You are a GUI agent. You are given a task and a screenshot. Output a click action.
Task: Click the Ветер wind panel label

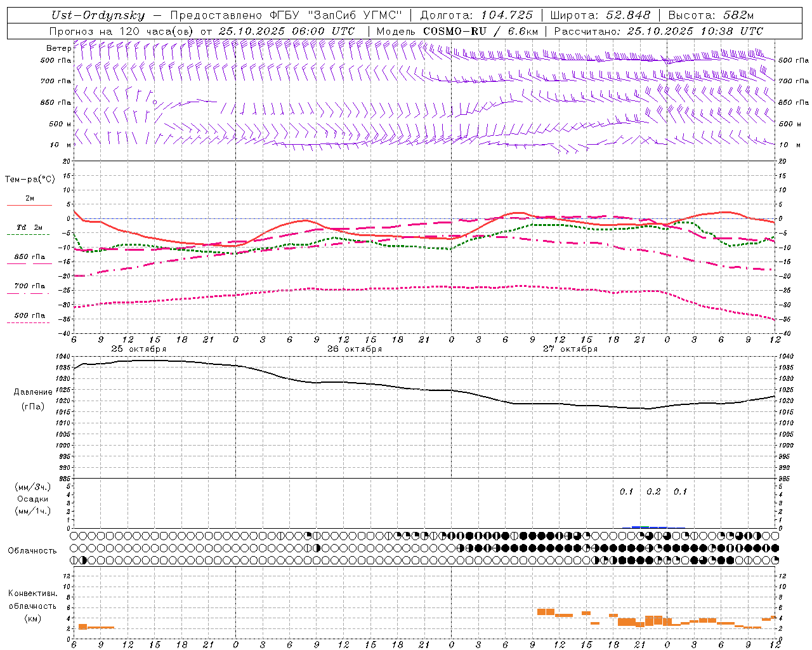click(58, 48)
